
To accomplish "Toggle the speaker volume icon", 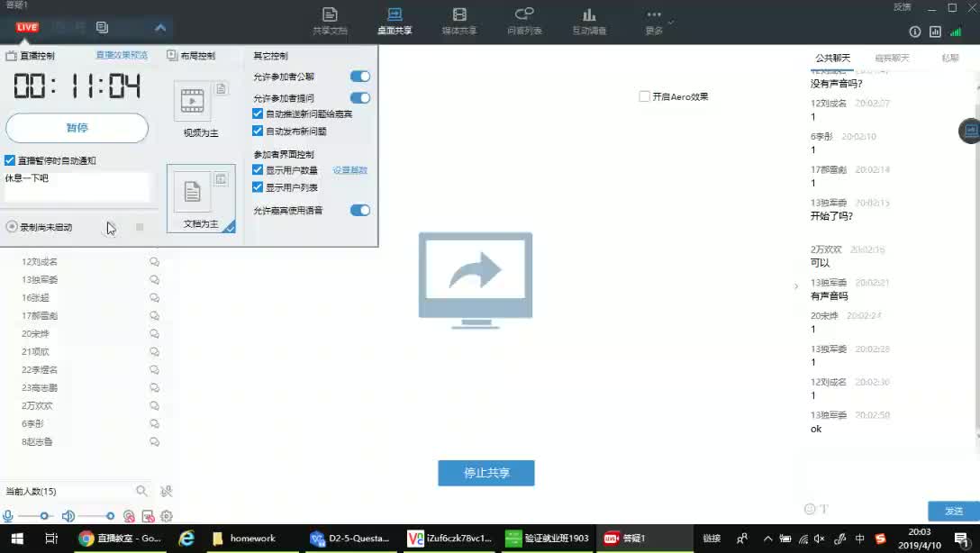I will coord(68,516).
